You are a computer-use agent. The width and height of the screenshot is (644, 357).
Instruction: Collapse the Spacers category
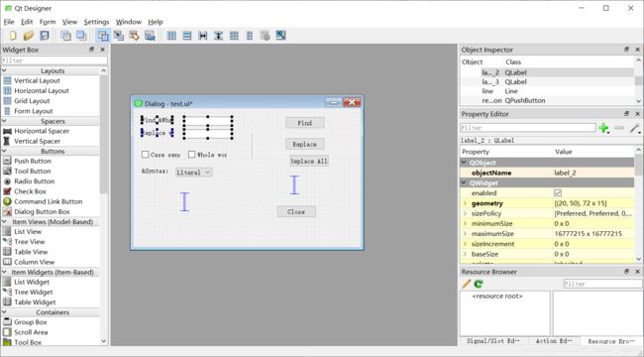tap(4, 121)
